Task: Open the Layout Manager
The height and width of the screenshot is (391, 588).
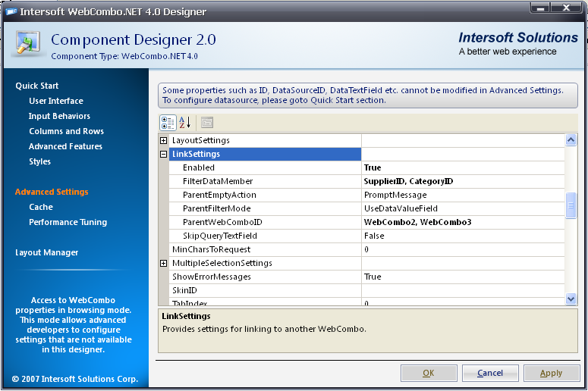Action: (x=47, y=252)
